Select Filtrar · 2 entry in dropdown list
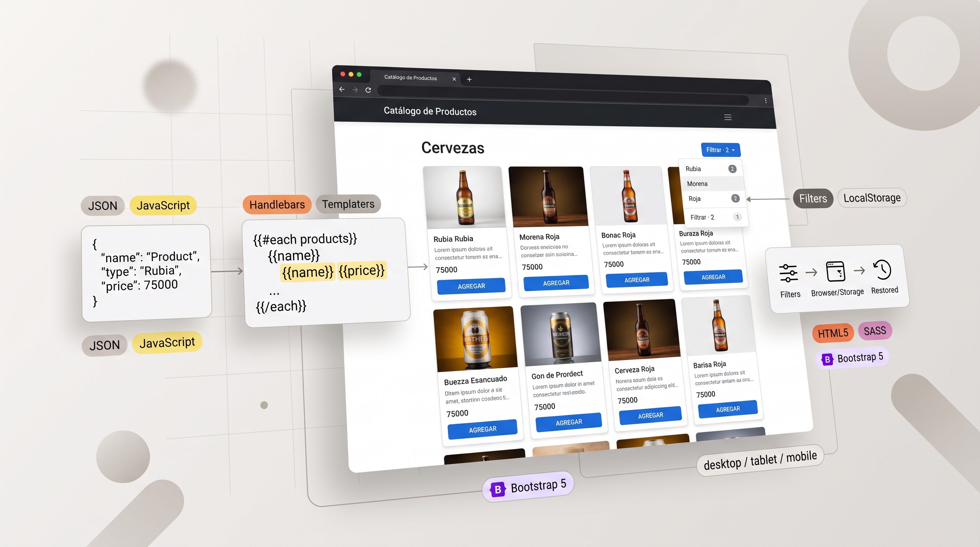 (716, 217)
